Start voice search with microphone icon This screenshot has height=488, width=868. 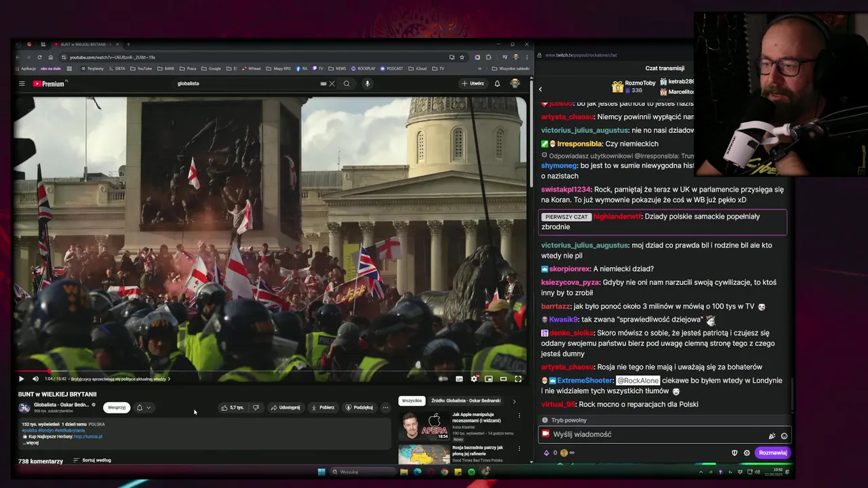click(x=367, y=83)
